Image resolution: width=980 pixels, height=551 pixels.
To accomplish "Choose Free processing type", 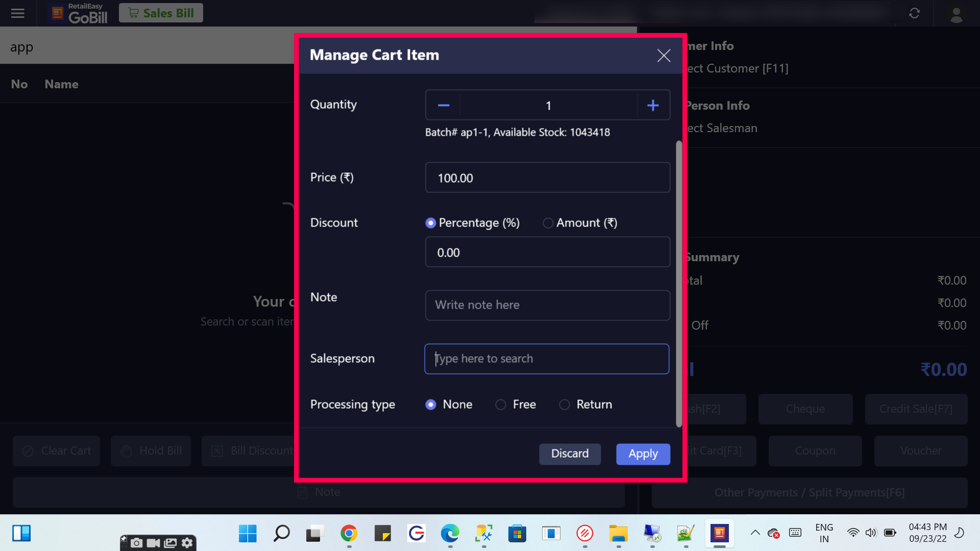I will [501, 405].
